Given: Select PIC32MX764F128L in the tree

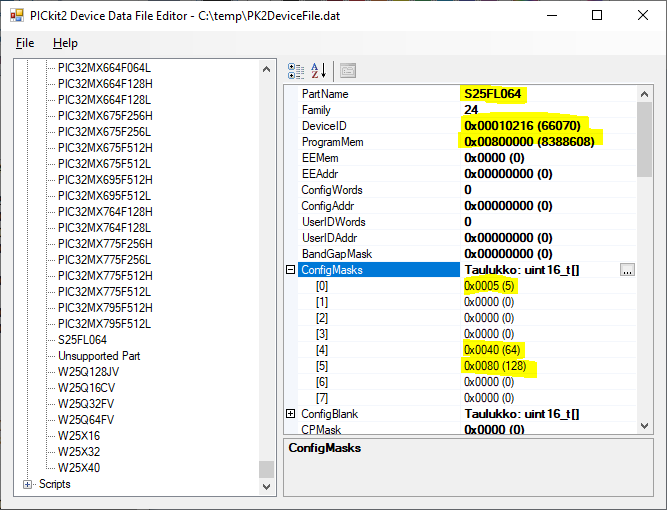Looking at the screenshot, I should [x=105, y=228].
